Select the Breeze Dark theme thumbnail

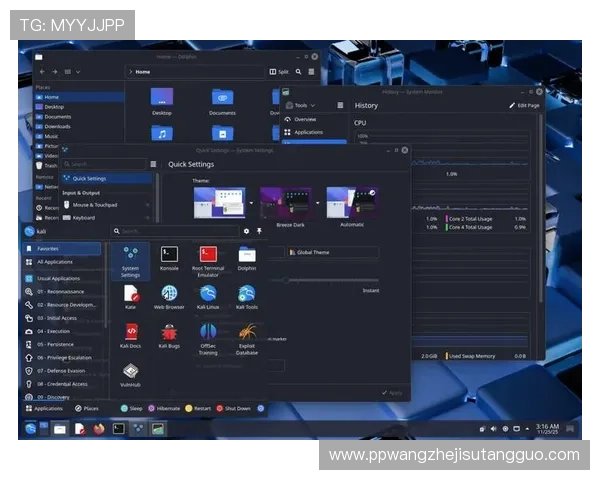(x=285, y=202)
